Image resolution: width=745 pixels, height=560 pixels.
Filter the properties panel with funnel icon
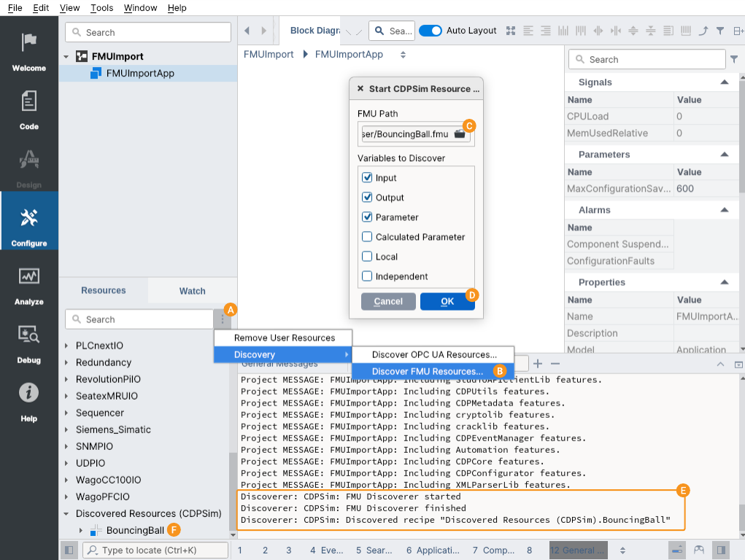[734, 59]
